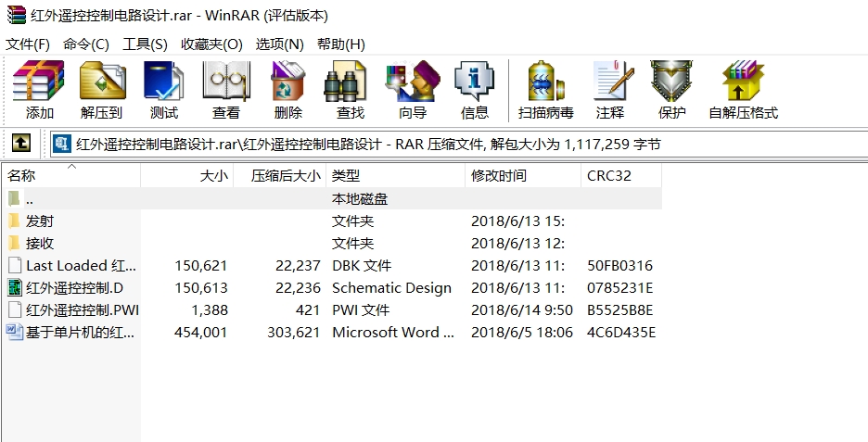This screenshot has height=442, width=868.
Task: Click the archive path address field
Action: (x=459, y=145)
